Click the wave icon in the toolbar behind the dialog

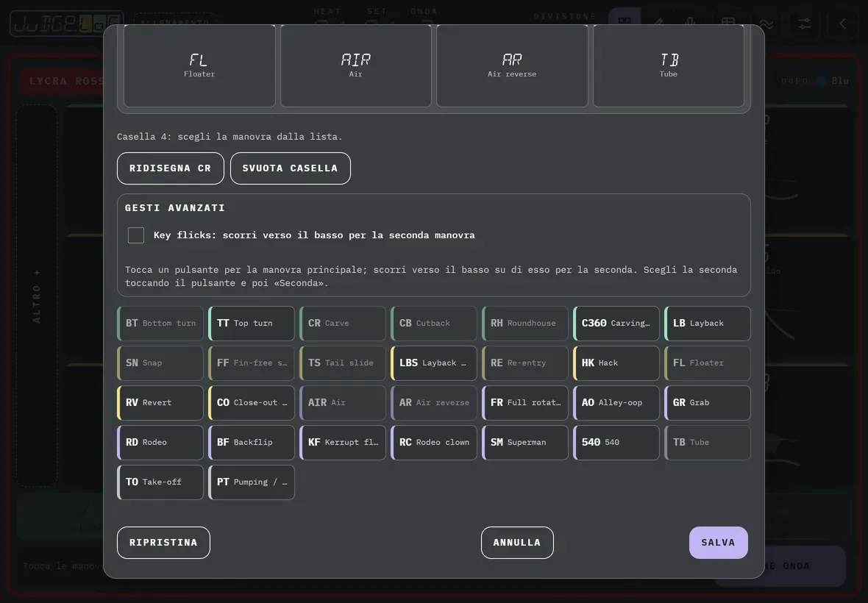point(766,24)
